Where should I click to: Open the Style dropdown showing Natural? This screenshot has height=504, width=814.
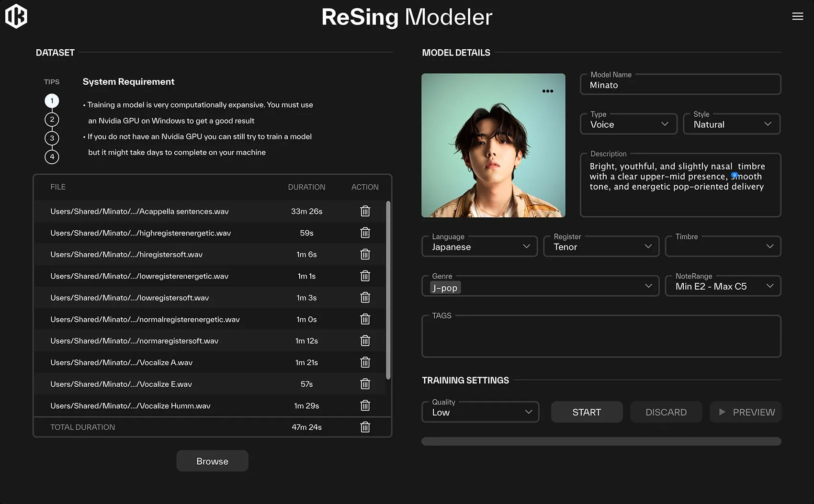[x=732, y=124]
